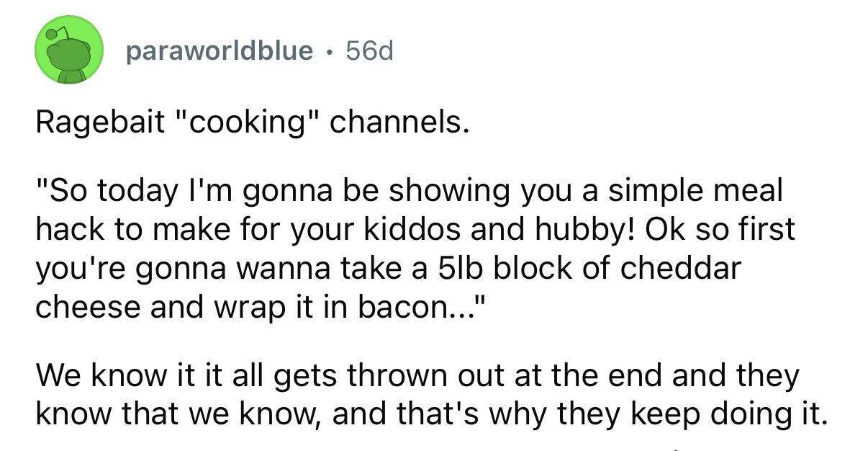868x451 pixels.
Task: Open paraworldblue's user profile
Action: (x=220, y=50)
